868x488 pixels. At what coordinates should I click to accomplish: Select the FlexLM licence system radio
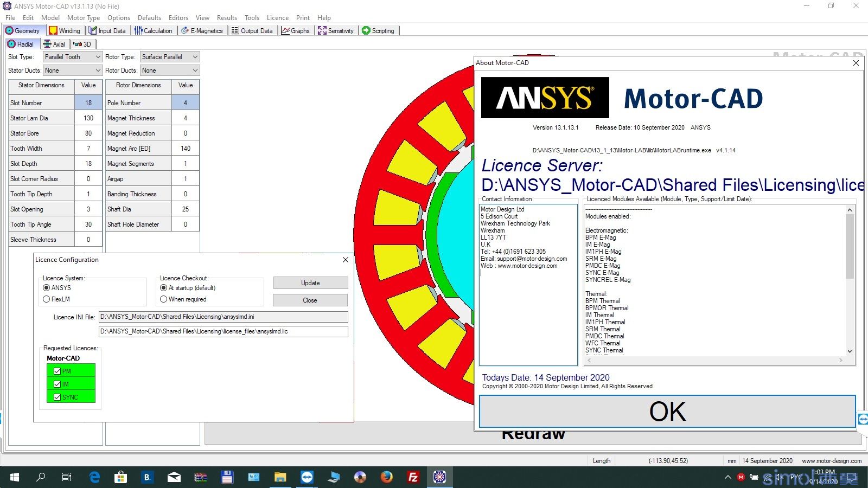(x=47, y=299)
